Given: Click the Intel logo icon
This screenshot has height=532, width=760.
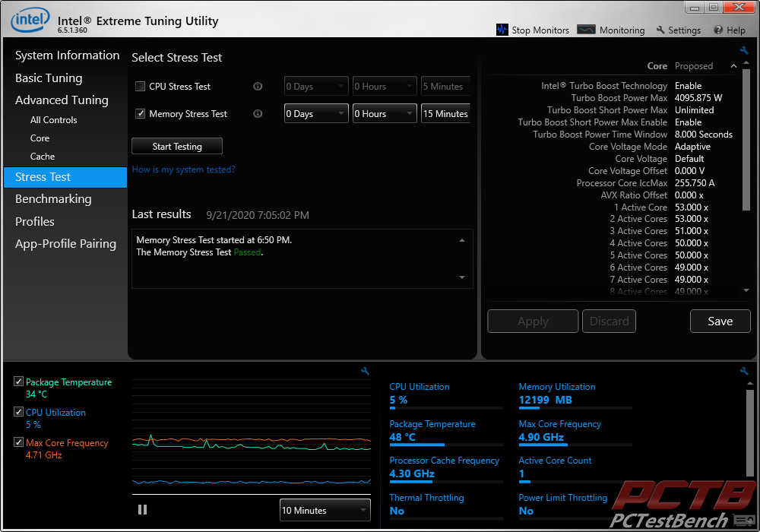Looking at the screenshot, I should (30, 20).
